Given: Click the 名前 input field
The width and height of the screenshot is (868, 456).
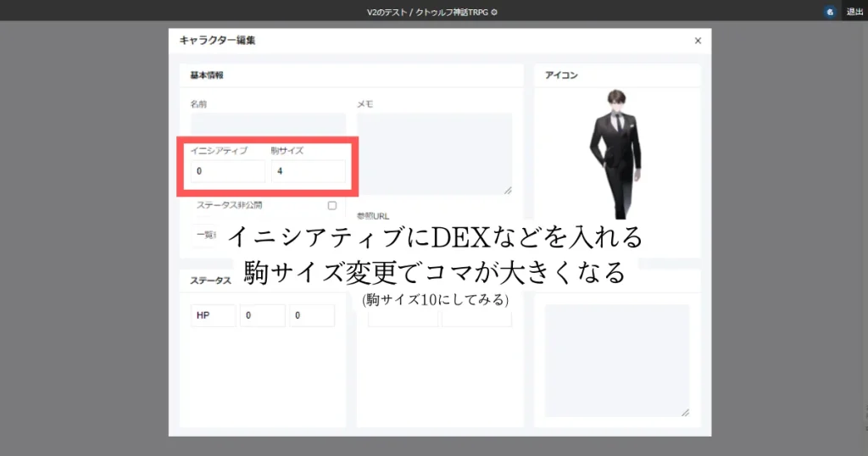Looking at the screenshot, I should [x=269, y=125].
